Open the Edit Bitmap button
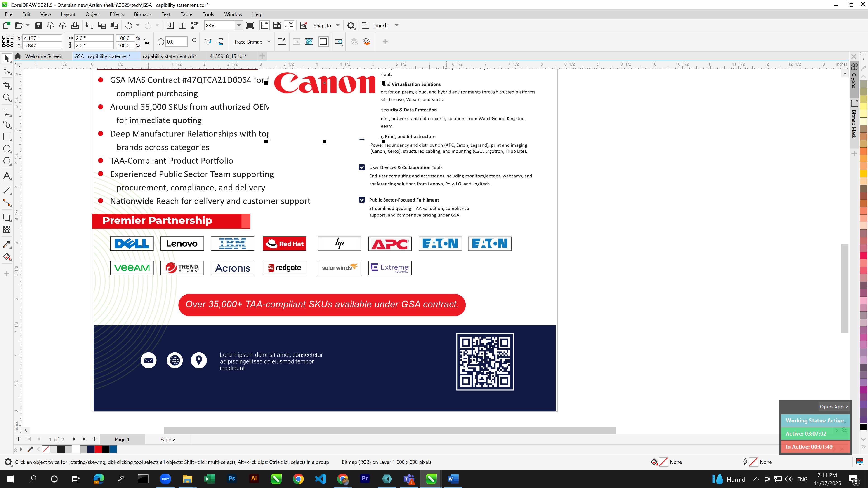Screen dimensions: 868x488 coord(282,42)
